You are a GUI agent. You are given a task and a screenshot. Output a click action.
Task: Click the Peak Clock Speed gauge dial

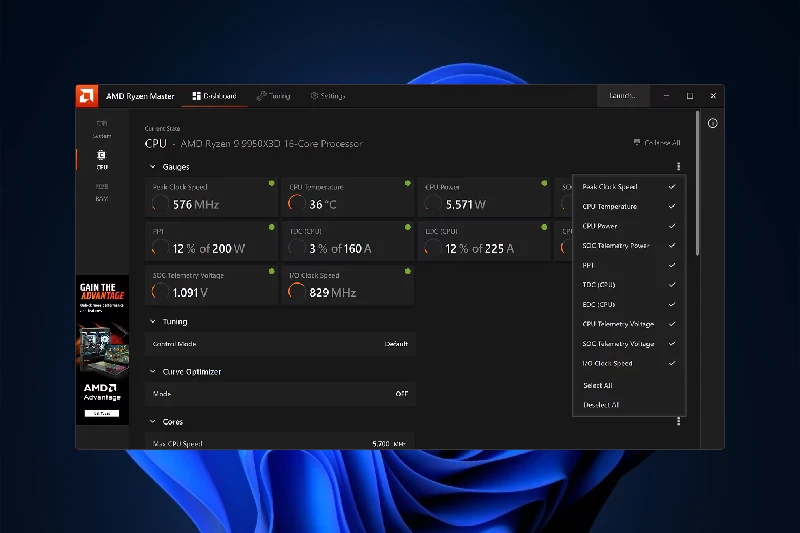pyautogui.click(x=160, y=204)
